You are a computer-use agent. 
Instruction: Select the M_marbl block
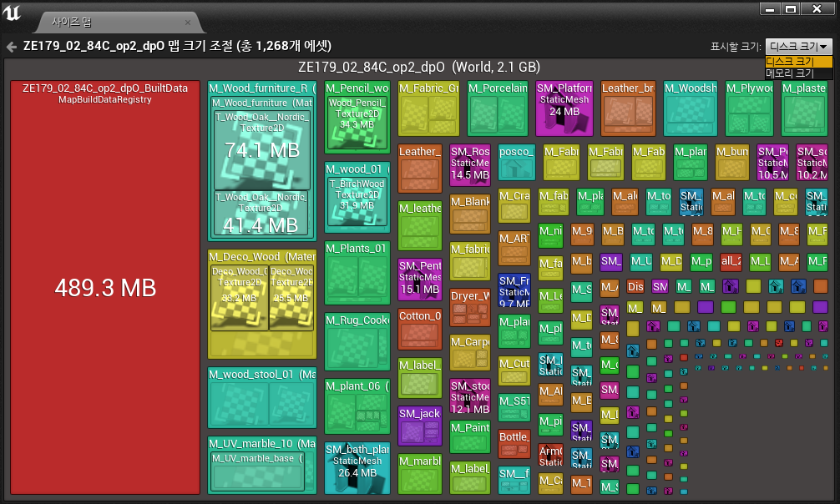click(x=420, y=474)
